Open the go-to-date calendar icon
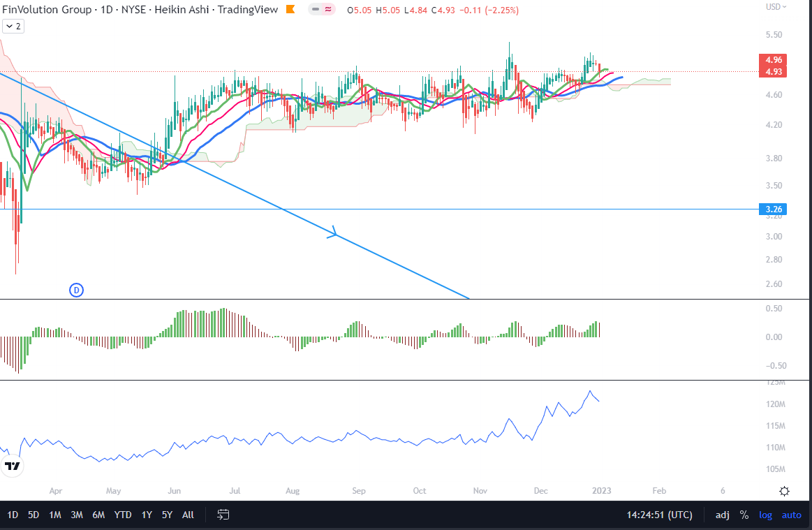 point(223,515)
